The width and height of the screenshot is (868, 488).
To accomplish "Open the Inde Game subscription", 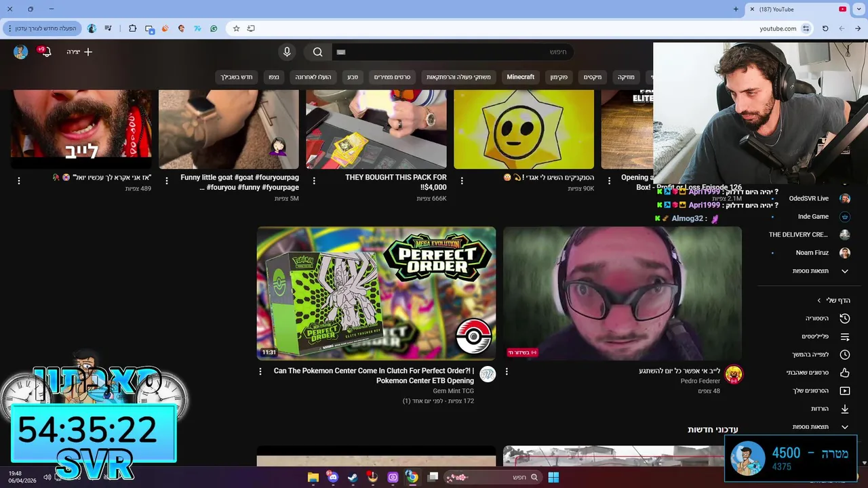I will (x=810, y=217).
